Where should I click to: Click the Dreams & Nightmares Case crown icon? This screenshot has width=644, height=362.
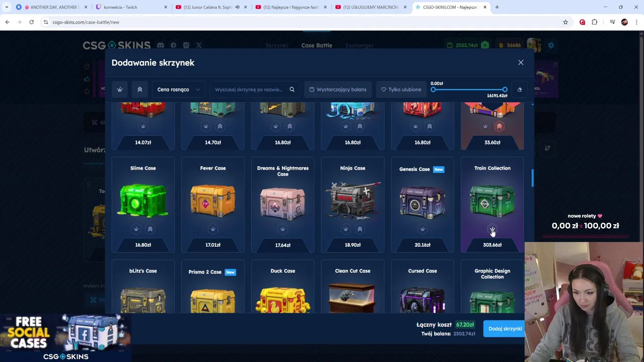point(283,229)
